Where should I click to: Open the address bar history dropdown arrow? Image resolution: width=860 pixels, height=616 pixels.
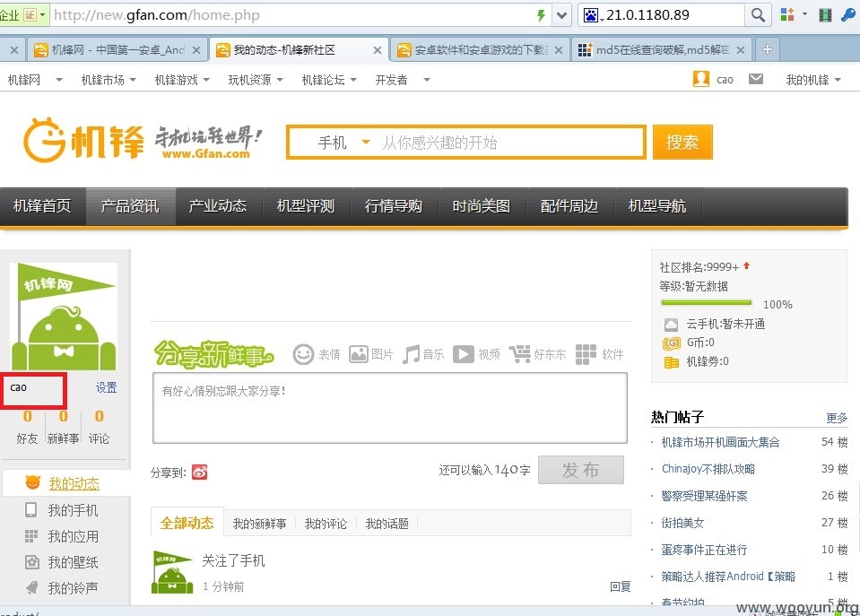tap(561, 15)
